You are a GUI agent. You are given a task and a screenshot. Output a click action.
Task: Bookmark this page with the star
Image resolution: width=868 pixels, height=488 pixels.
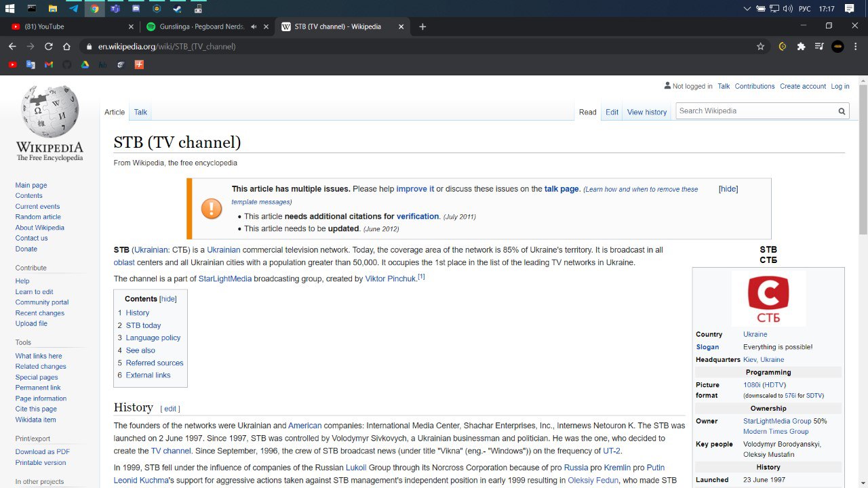pos(761,47)
